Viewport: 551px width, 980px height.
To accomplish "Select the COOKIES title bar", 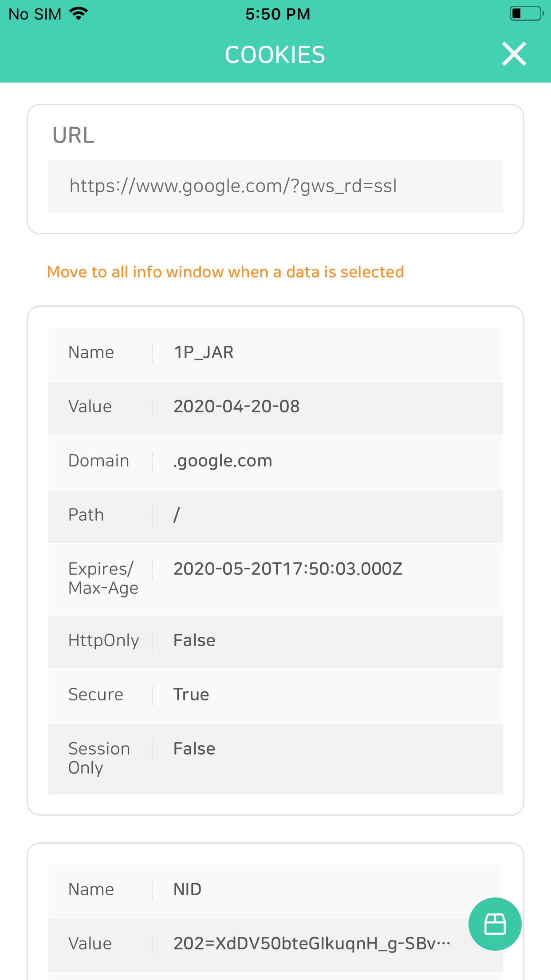I will [275, 54].
